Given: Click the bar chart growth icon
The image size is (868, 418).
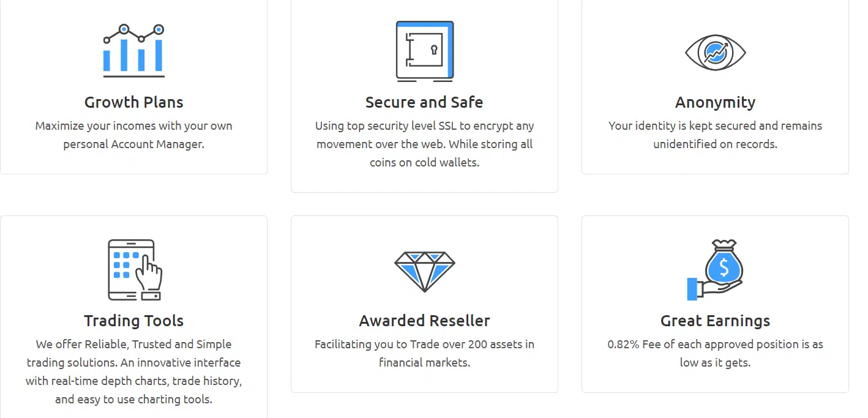Looking at the screenshot, I should tap(133, 51).
